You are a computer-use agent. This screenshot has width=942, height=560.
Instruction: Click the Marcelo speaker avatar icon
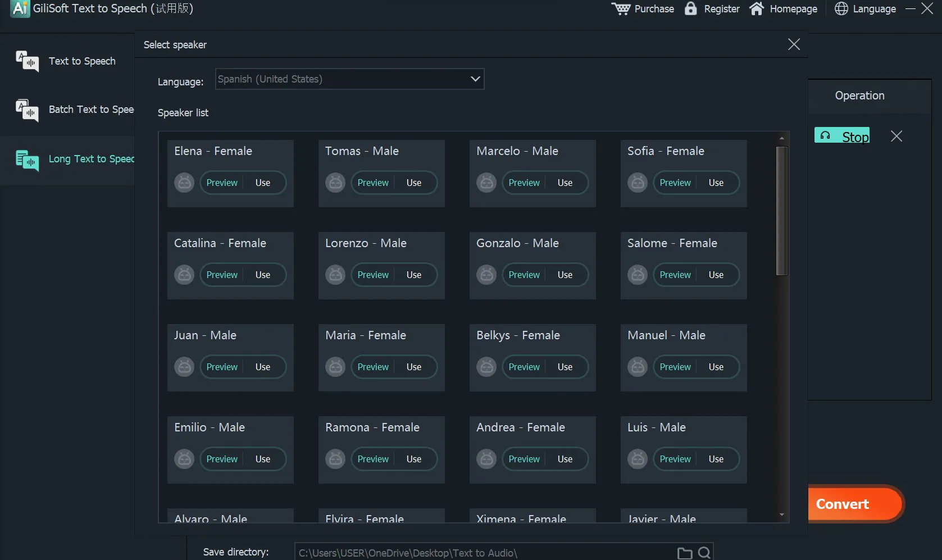click(486, 183)
